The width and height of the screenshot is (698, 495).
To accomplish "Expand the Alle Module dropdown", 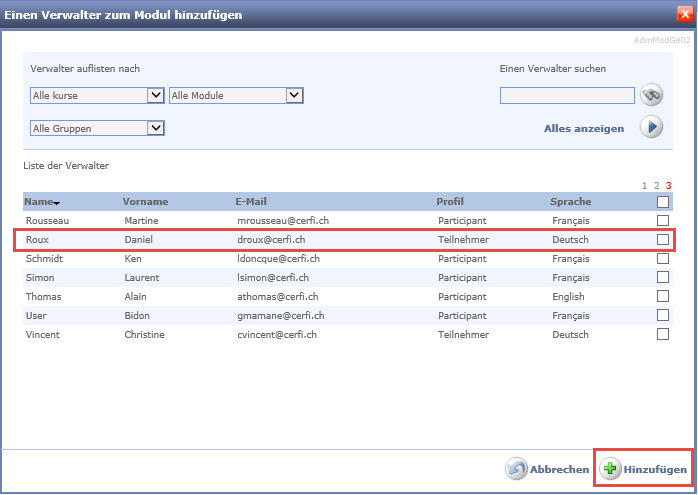I will 294,96.
